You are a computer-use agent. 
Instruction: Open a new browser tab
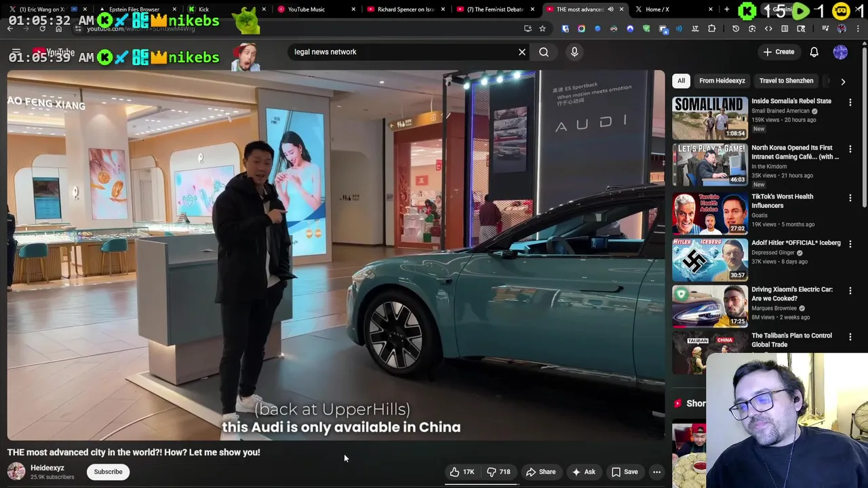(x=726, y=9)
